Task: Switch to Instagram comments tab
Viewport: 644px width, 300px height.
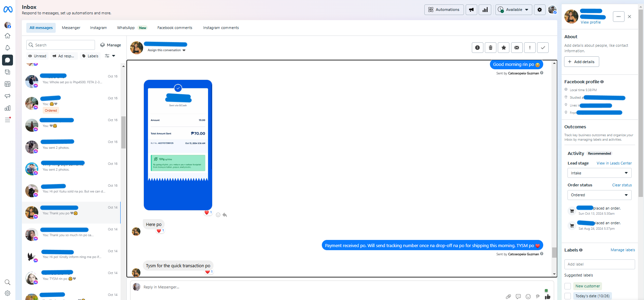Action: pyautogui.click(x=221, y=28)
